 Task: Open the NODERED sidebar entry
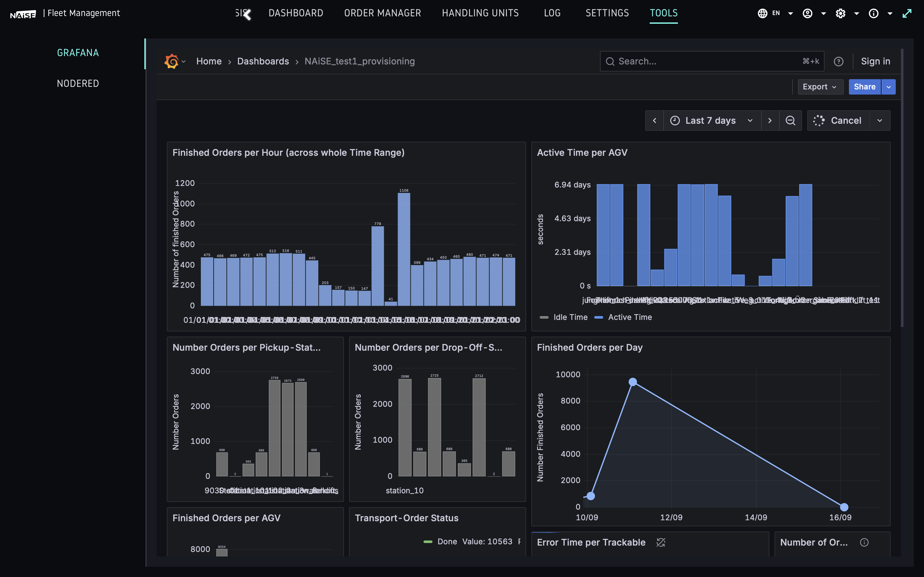click(x=78, y=83)
